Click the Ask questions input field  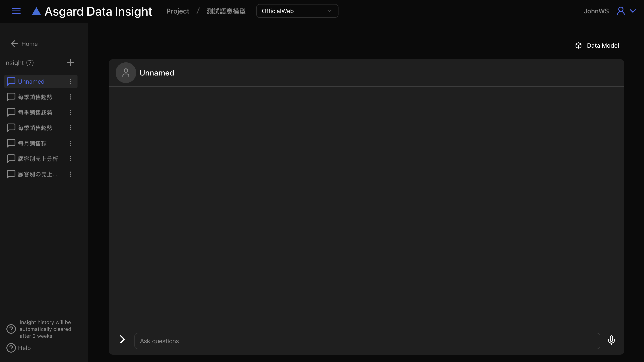(367, 341)
